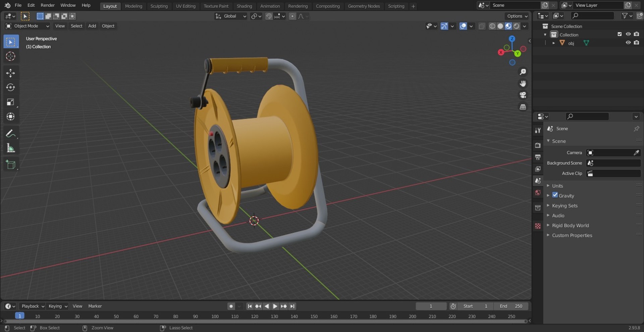This screenshot has width=644, height=332.
Task: Toggle camera view in viewport
Action: 523,95
